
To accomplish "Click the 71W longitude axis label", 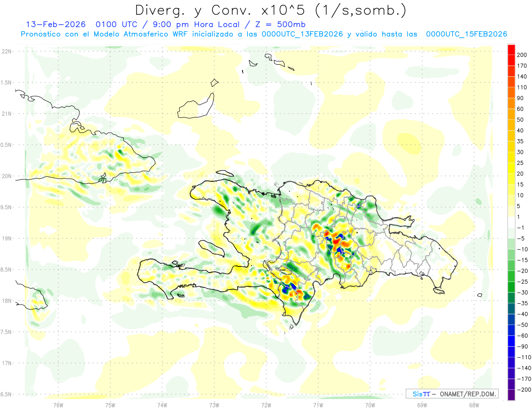I will pyautogui.click(x=318, y=404).
